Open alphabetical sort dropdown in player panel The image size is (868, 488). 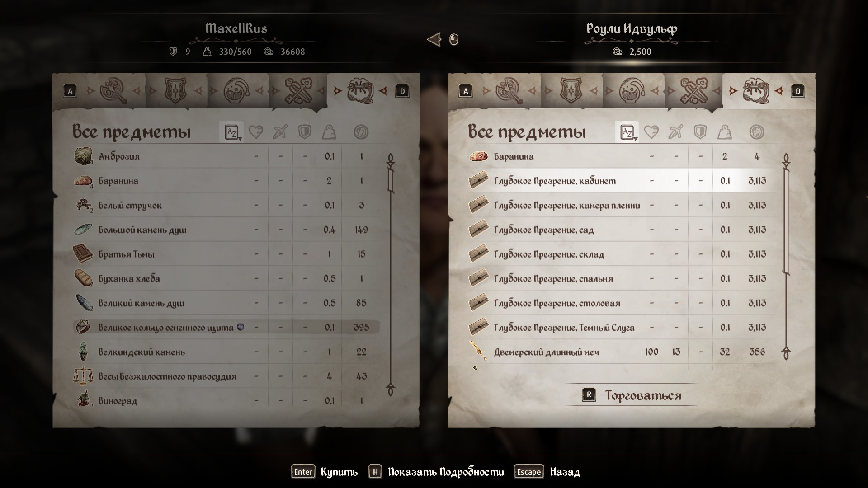coord(231,132)
